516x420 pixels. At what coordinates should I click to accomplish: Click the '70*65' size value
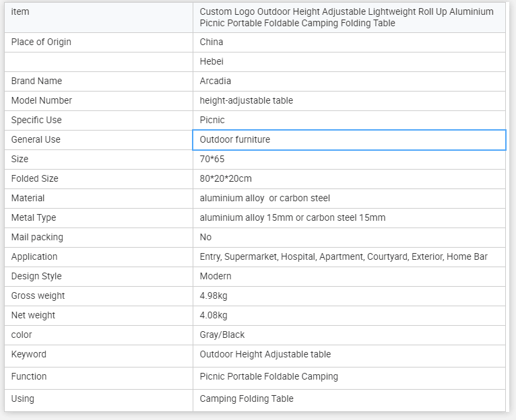click(212, 159)
